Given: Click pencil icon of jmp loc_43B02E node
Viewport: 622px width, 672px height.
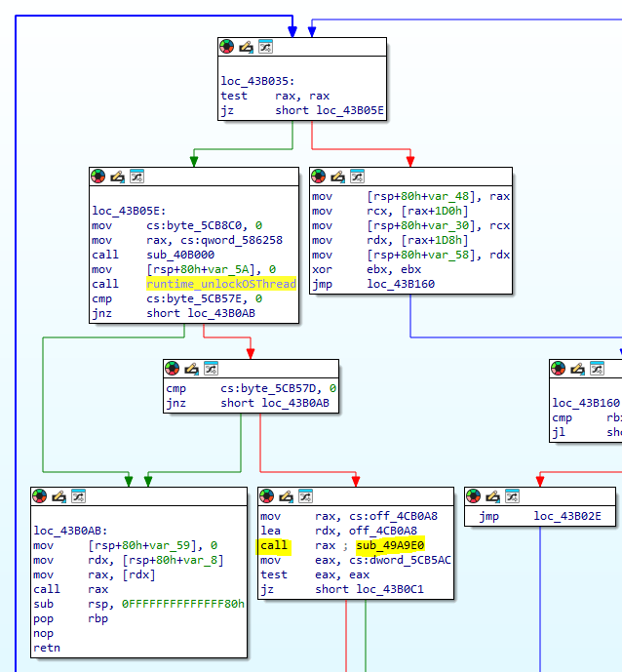Looking at the screenshot, I should (x=492, y=495).
